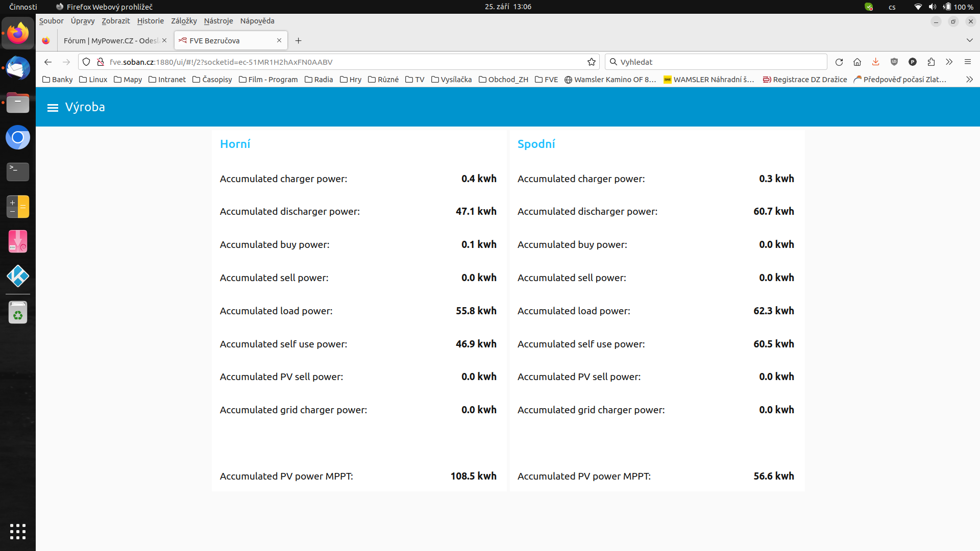Image resolution: width=980 pixels, height=551 pixels.
Task: Open Thunderbird from the dock
Action: (x=18, y=68)
